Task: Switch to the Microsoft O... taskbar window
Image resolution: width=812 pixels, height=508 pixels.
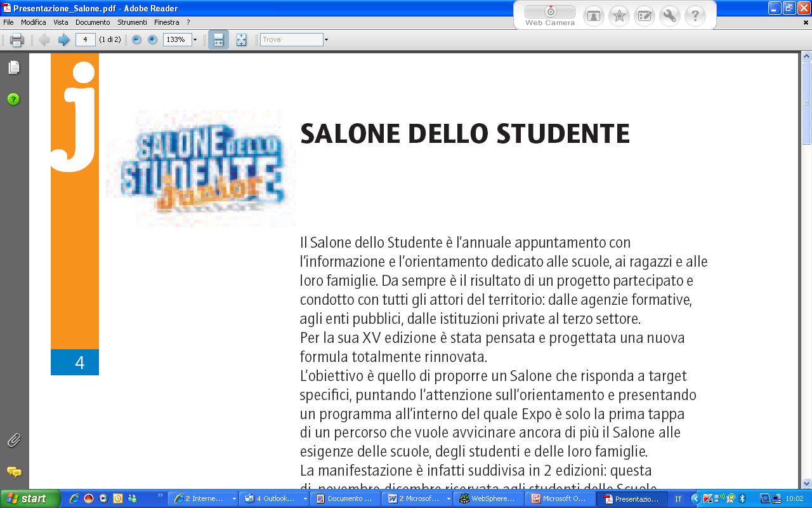Action: (x=560, y=498)
